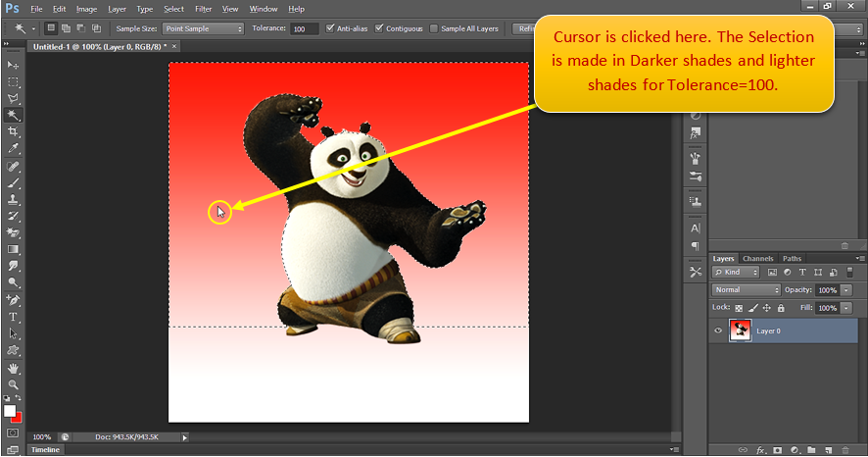
Task: Switch to the Paths tab
Action: [792, 259]
